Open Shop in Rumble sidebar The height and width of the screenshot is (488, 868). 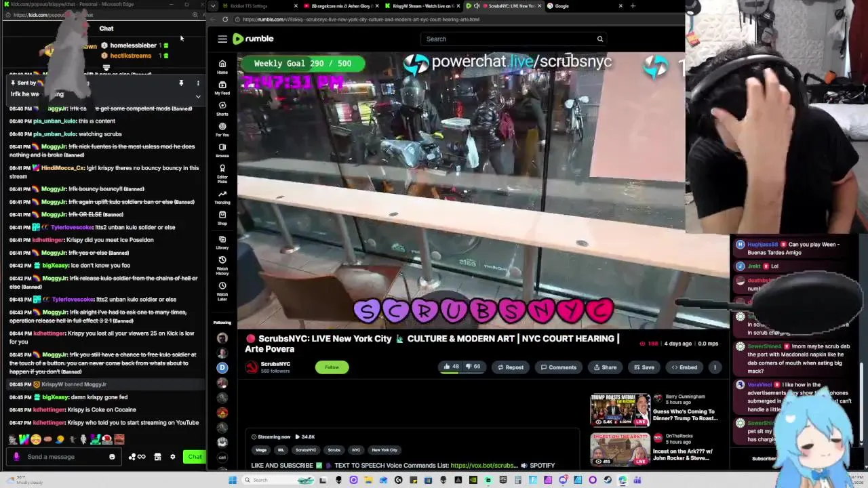(222, 218)
